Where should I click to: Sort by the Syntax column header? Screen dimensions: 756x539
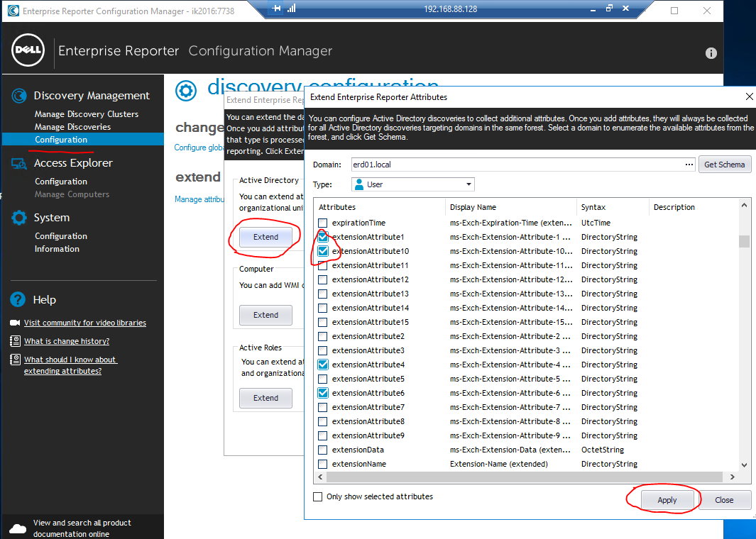[613, 207]
